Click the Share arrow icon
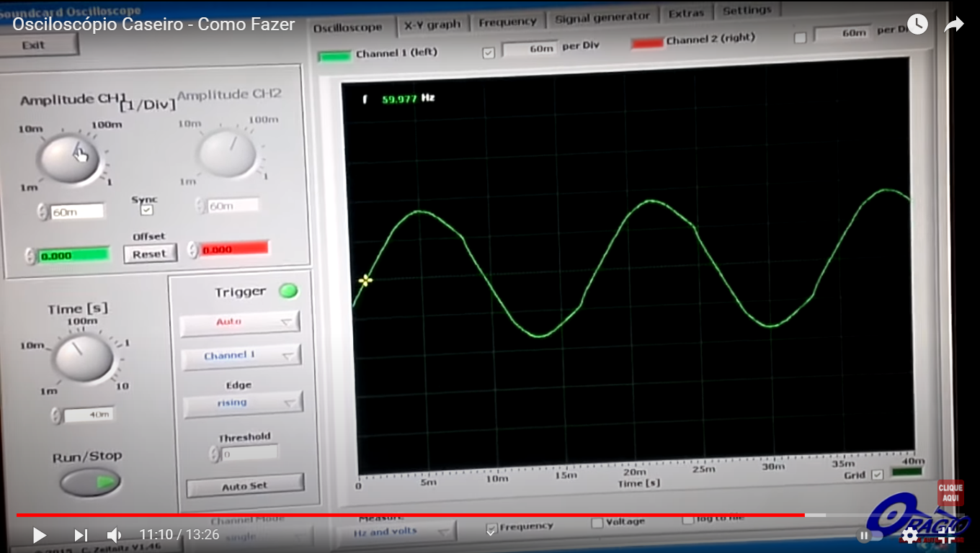This screenshot has width=980, height=553. coord(954,25)
